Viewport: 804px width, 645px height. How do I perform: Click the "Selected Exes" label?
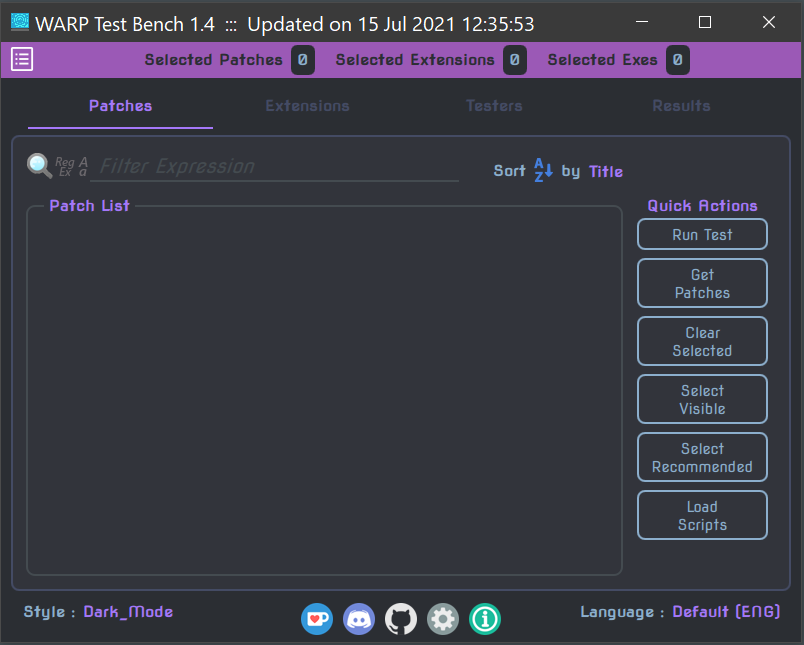(x=602, y=60)
